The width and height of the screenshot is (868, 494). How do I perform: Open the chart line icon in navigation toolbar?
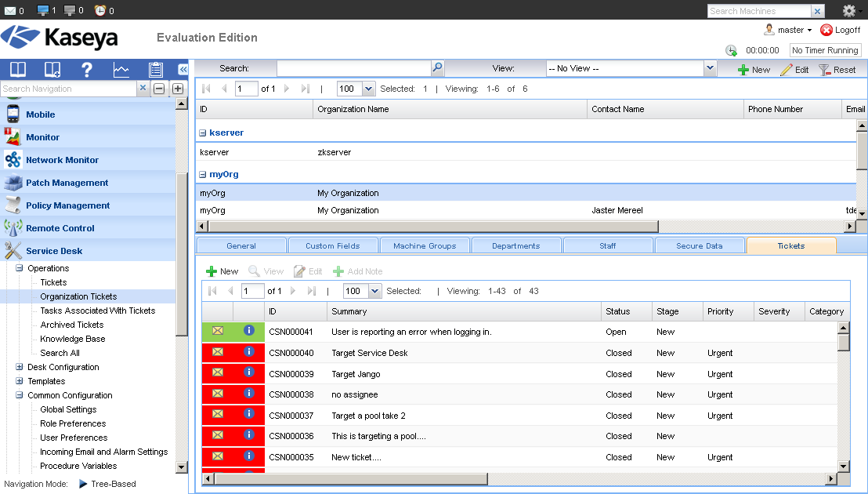pyautogui.click(x=121, y=69)
